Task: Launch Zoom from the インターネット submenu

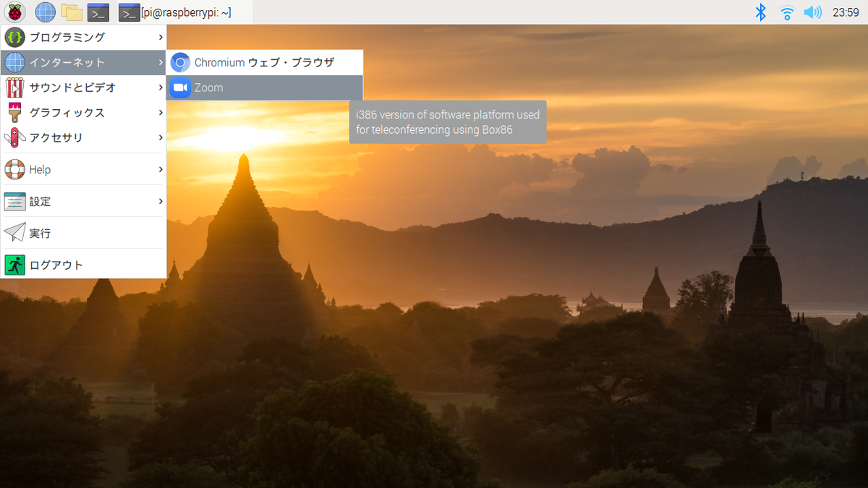Action: (265, 87)
